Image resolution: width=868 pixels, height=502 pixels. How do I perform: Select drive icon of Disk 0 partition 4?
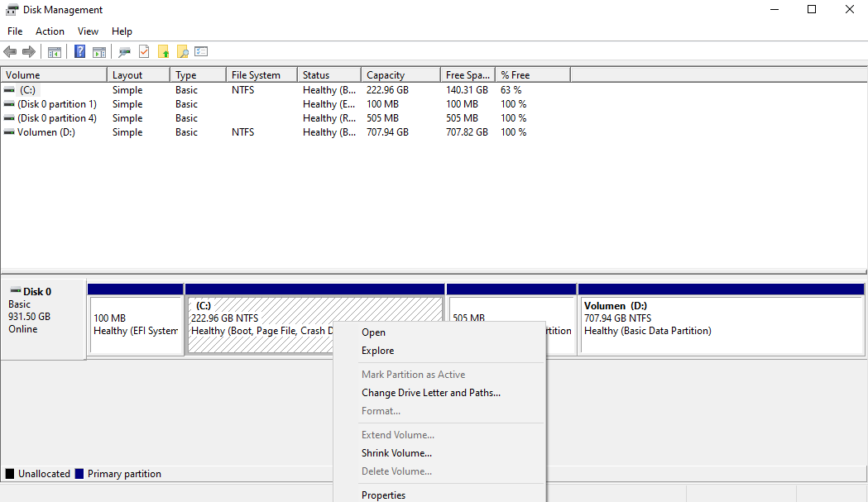9,118
